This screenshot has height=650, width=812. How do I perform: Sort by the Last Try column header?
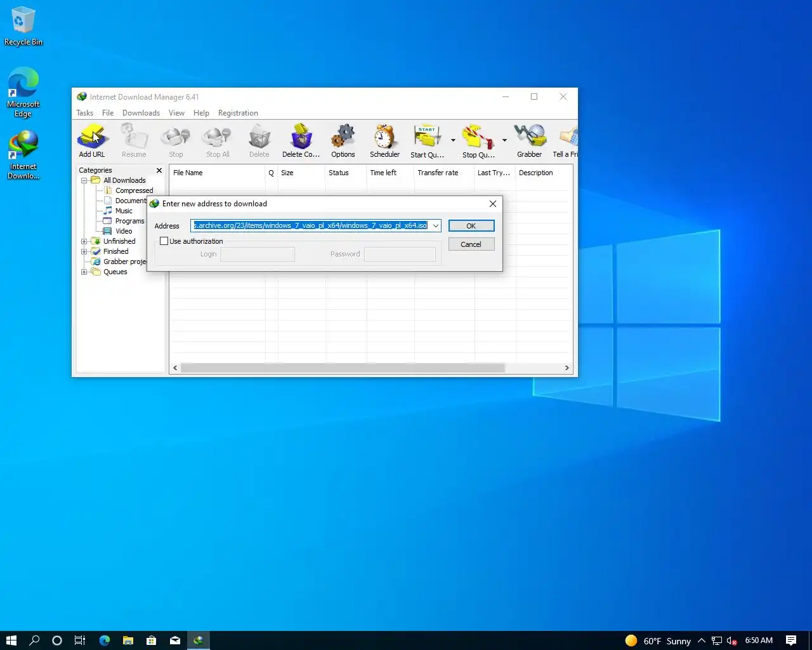coord(495,173)
